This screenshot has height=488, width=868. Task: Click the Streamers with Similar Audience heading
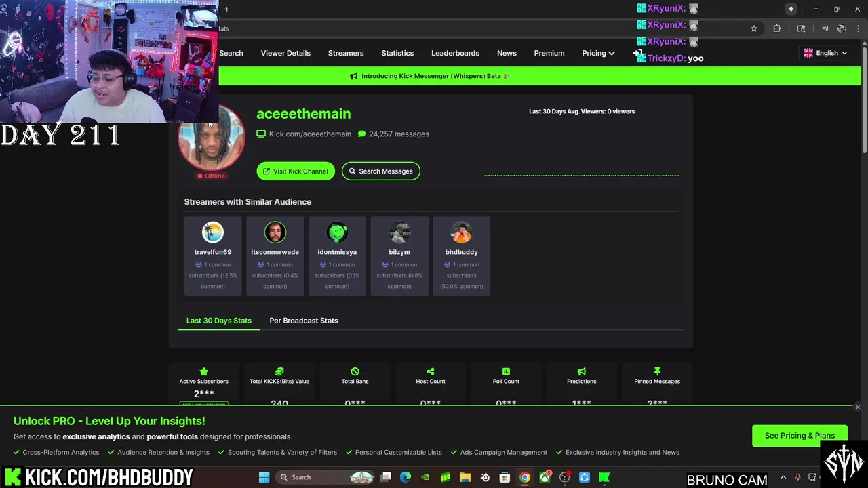[248, 202]
